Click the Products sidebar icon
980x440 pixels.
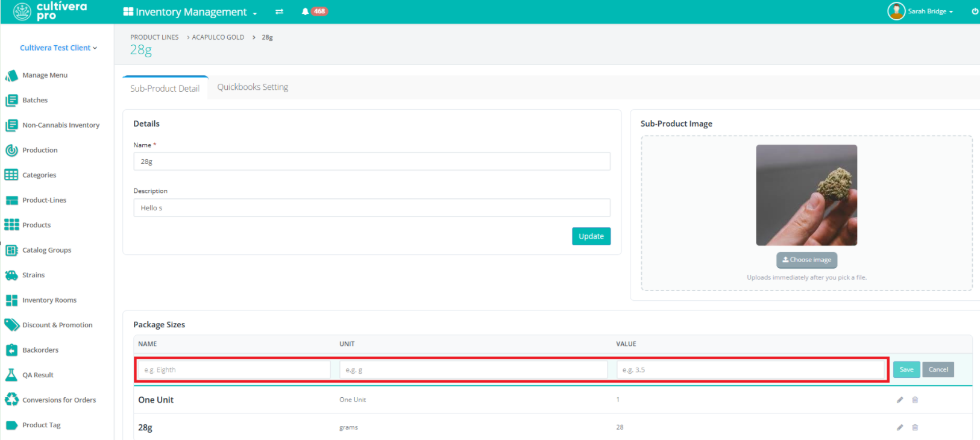point(11,225)
